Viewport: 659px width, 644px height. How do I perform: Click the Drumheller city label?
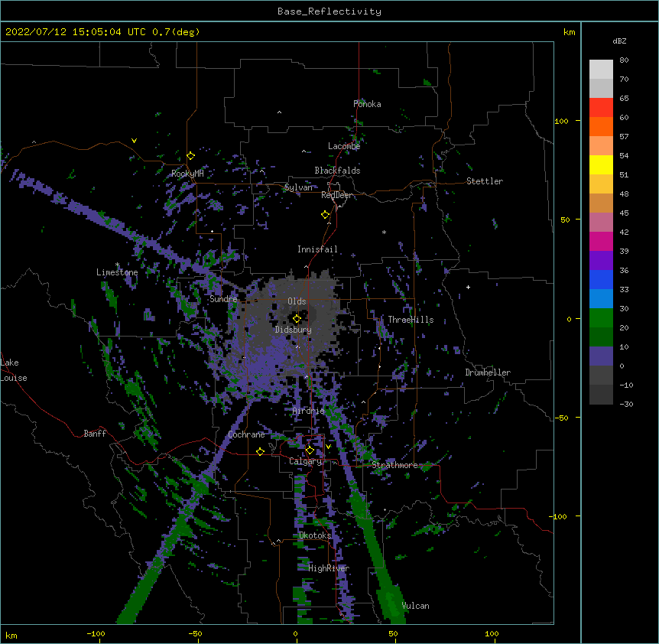(488, 372)
